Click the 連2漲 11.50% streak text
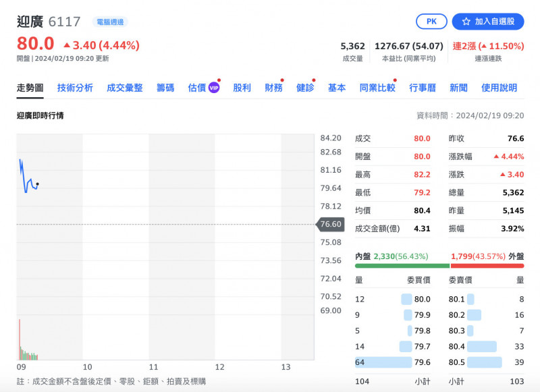This screenshot has width=540, height=392. (488, 46)
